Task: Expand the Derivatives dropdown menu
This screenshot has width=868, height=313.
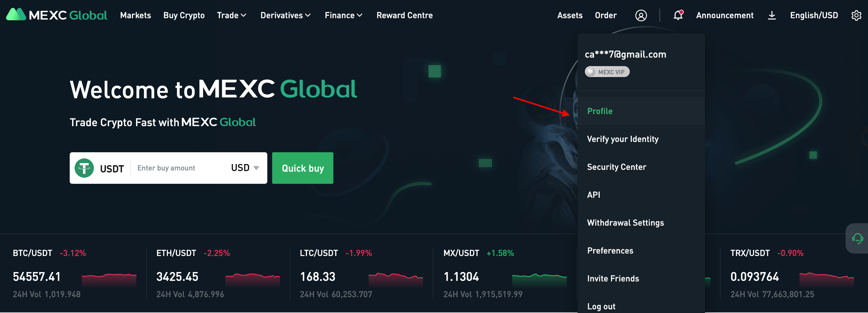Action: click(285, 15)
